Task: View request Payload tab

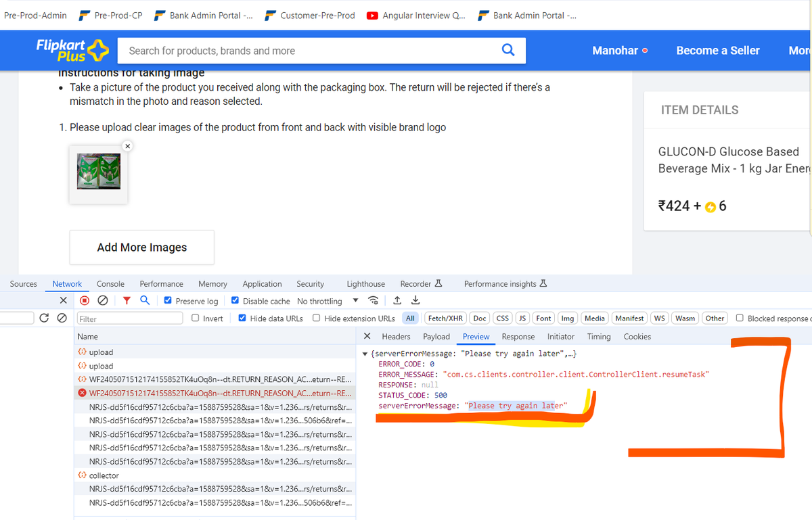Action: pyautogui.click(x=436, y=336)
